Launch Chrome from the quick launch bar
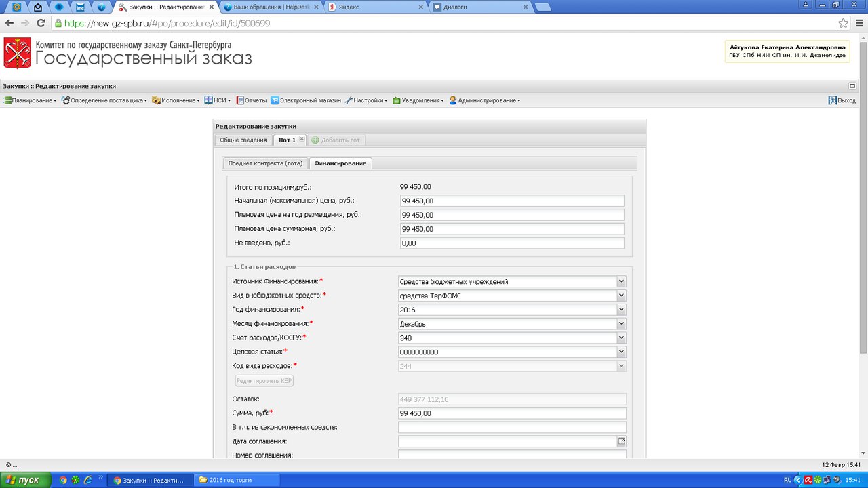868x488 pixels. coord(63,480)
